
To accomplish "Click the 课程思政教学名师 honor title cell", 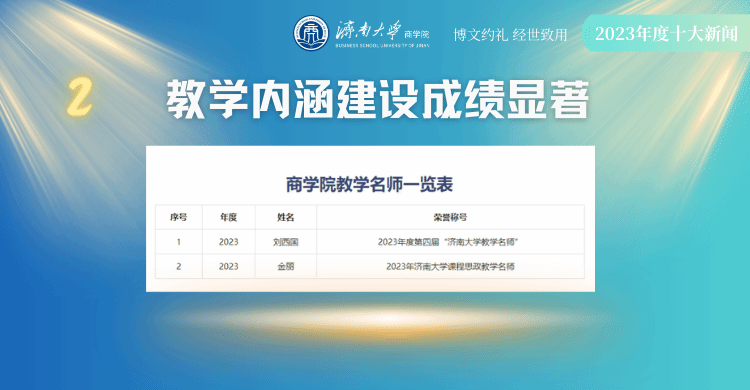I will (450, 267).
